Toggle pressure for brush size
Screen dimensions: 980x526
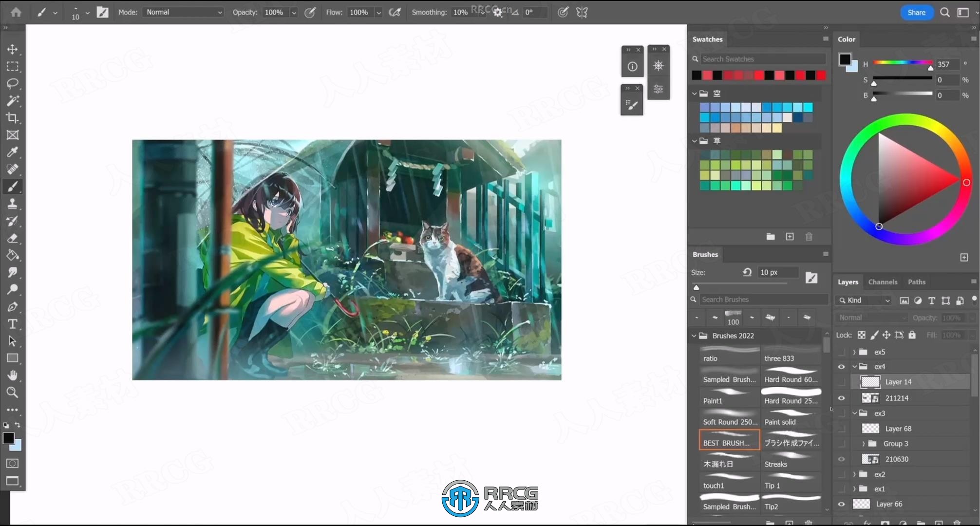pos(563,12)
